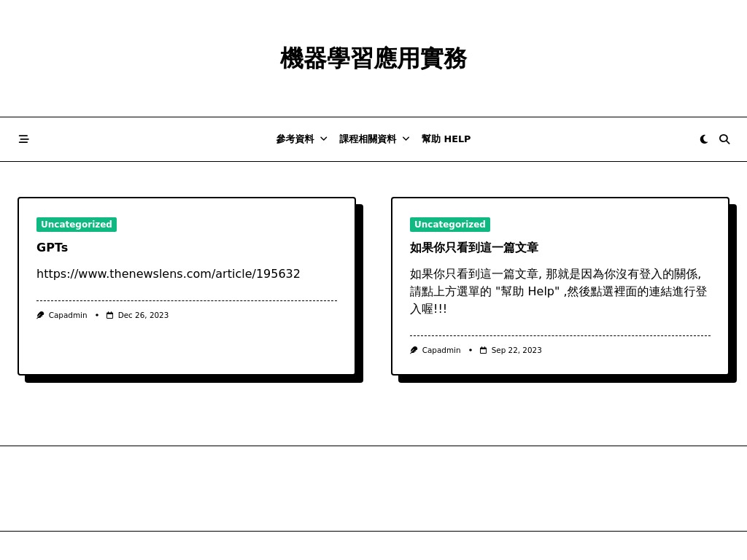
Task: Follow the thenewslens.com article link
Action: click(x=168, y=273)
